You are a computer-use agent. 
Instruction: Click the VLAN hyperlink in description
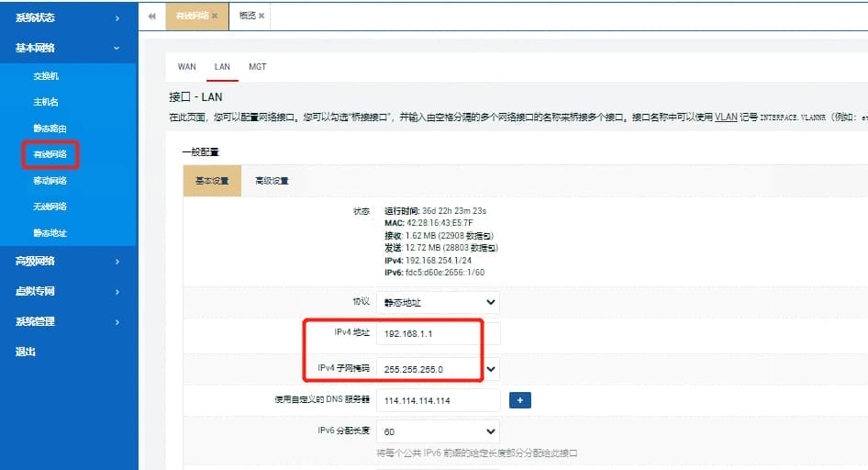726,117
